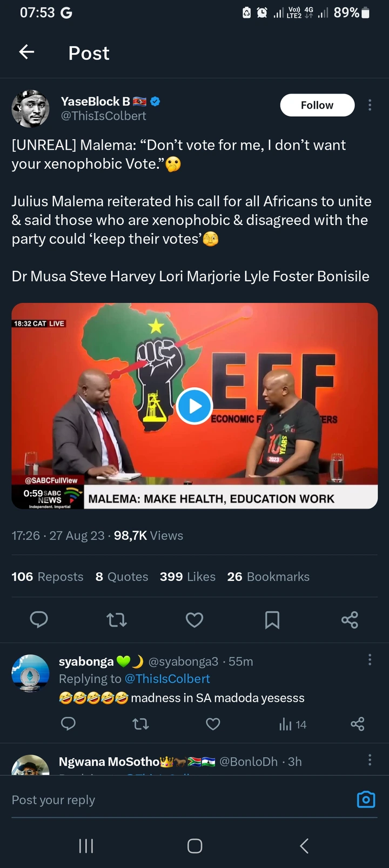Share the main post

pyautogui.click(x=350, y=620)
